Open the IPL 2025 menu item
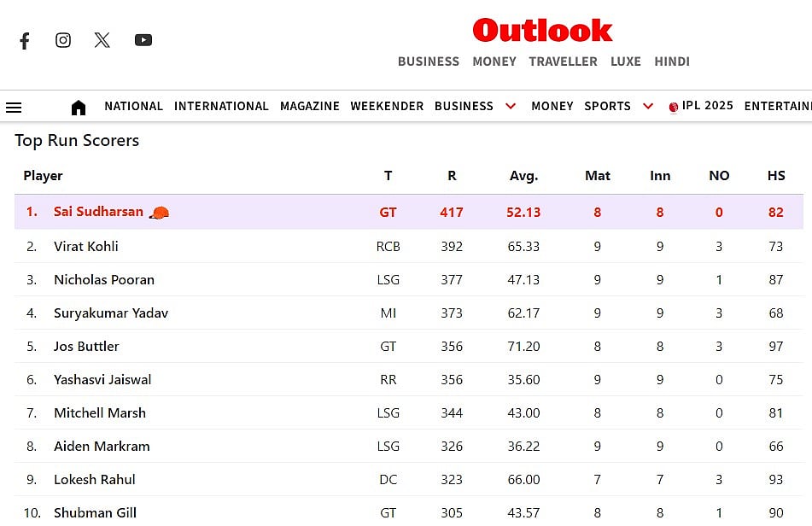Screen dimensions: 812x526 [x=707, y=106]
